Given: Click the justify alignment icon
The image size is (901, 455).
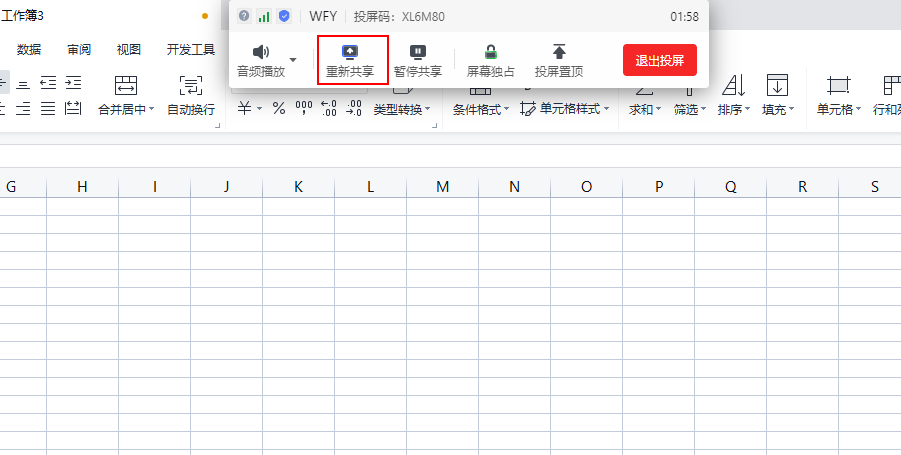Looking at the screenshot, I should [x=48, y=108].
